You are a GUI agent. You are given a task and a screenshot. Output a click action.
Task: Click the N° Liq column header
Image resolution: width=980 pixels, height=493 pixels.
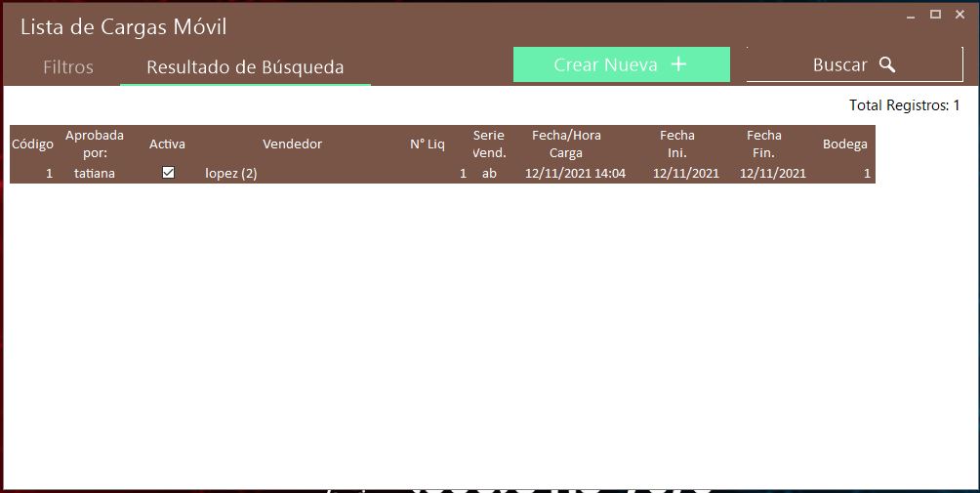[x=427, y=144]
